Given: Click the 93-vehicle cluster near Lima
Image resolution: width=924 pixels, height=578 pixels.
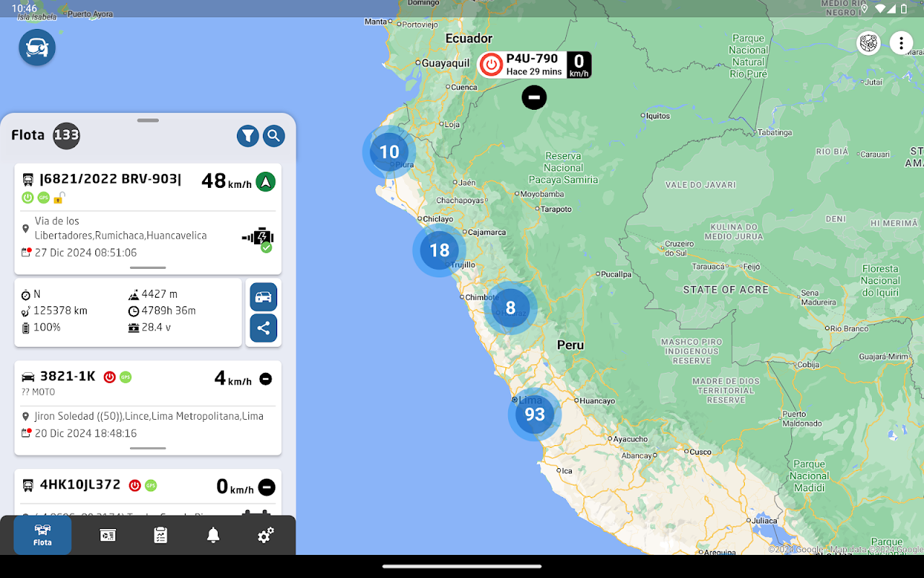Looking at the screenshot, I should click(x=534, y=414).
